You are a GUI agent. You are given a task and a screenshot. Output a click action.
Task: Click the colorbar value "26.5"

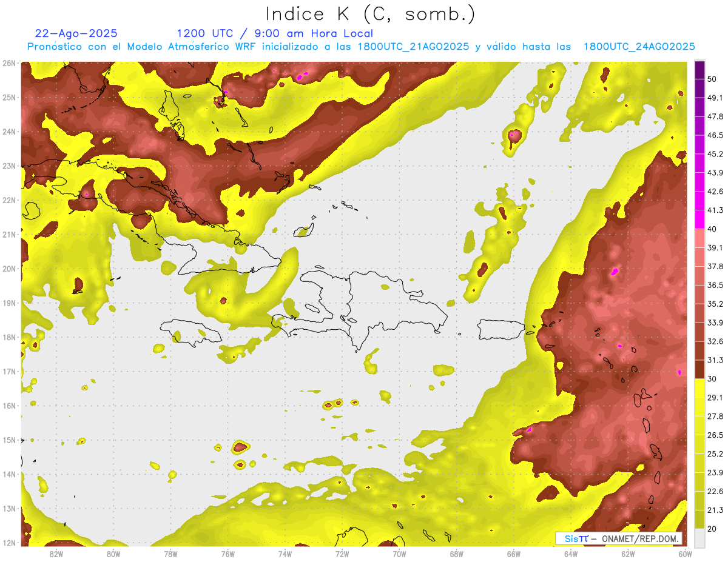point(715,435)
